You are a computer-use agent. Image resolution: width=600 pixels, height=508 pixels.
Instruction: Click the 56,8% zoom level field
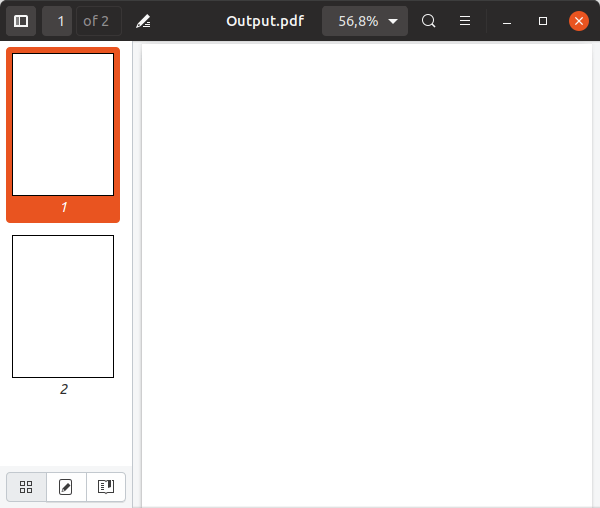click(357, 21)
